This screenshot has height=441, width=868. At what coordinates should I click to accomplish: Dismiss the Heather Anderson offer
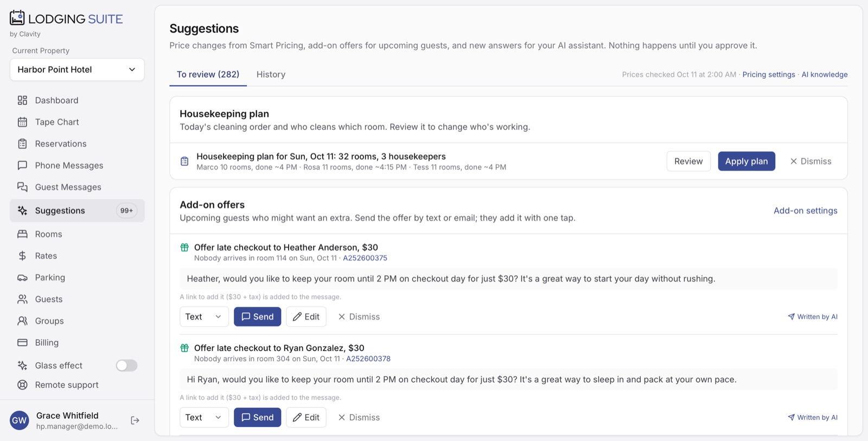coord(359,317)
